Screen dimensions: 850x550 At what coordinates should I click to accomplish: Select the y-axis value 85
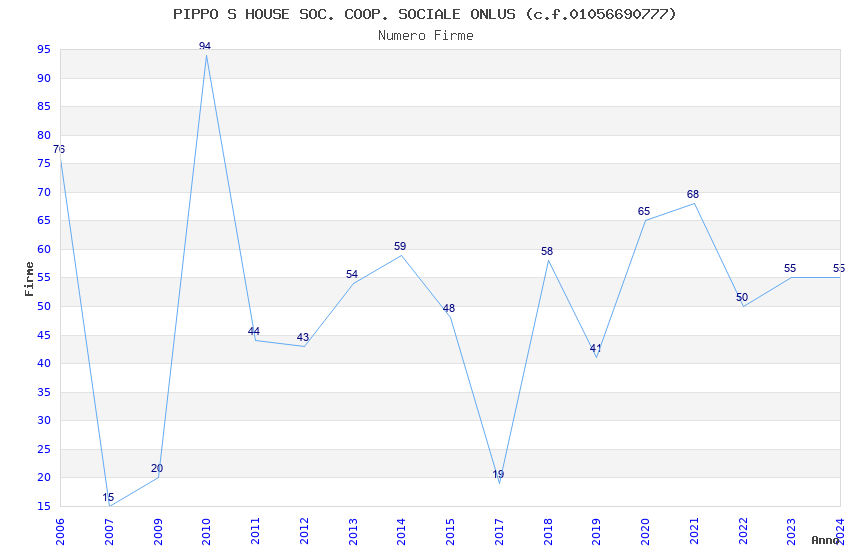(44, 106)
